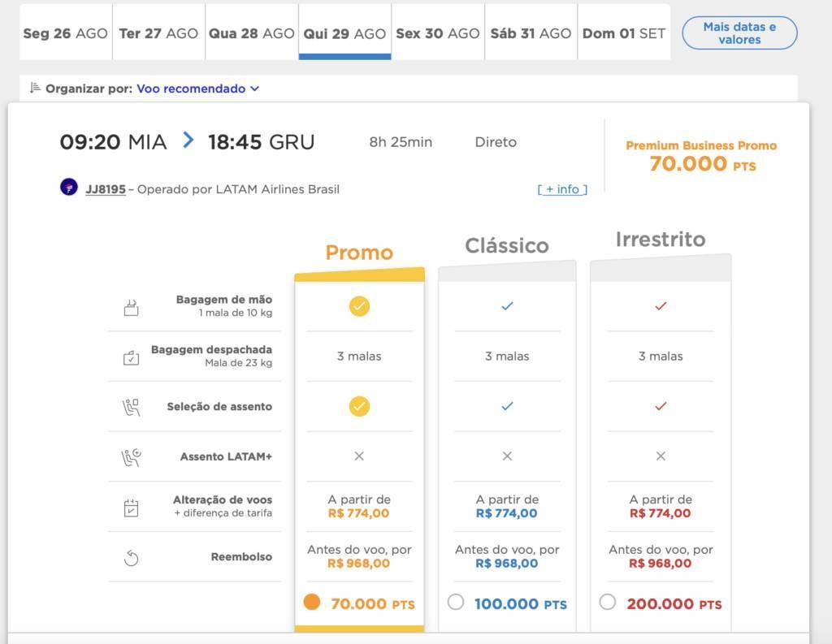Click the sort icon beside Organizar por

[35, 88]
